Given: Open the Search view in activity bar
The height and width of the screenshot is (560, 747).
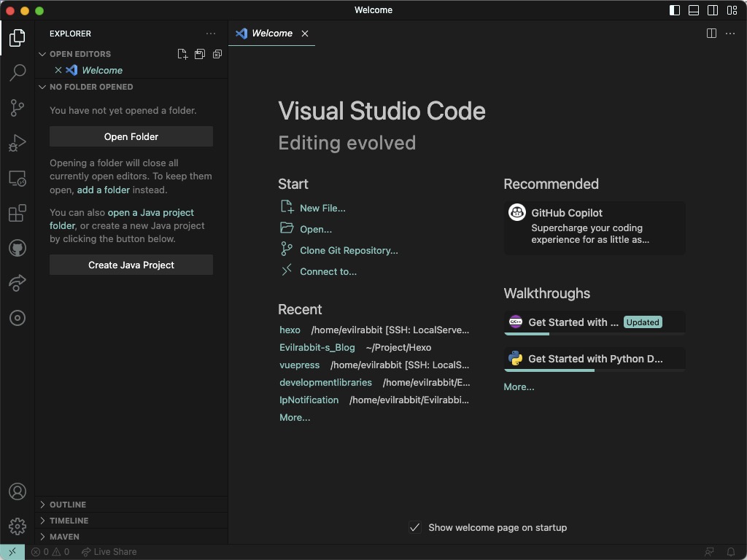Looking at the screenshot, I should tap(18, 72).
